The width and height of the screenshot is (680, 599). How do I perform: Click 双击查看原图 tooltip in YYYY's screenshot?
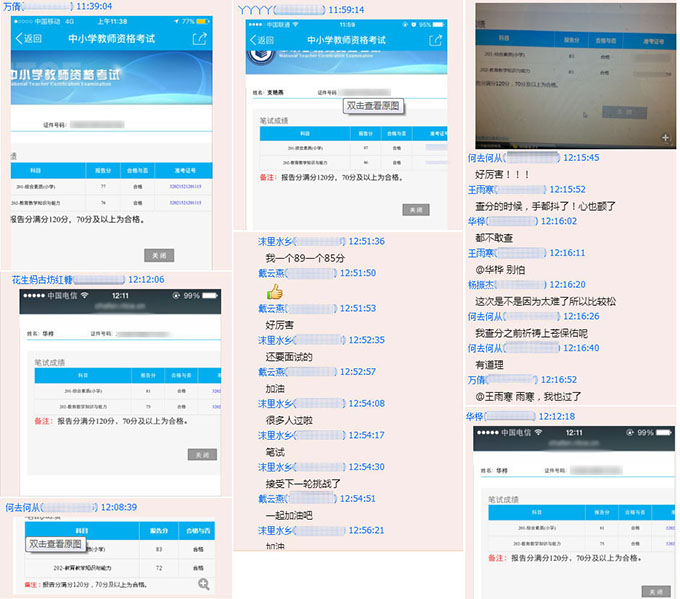tap(373, 106)
